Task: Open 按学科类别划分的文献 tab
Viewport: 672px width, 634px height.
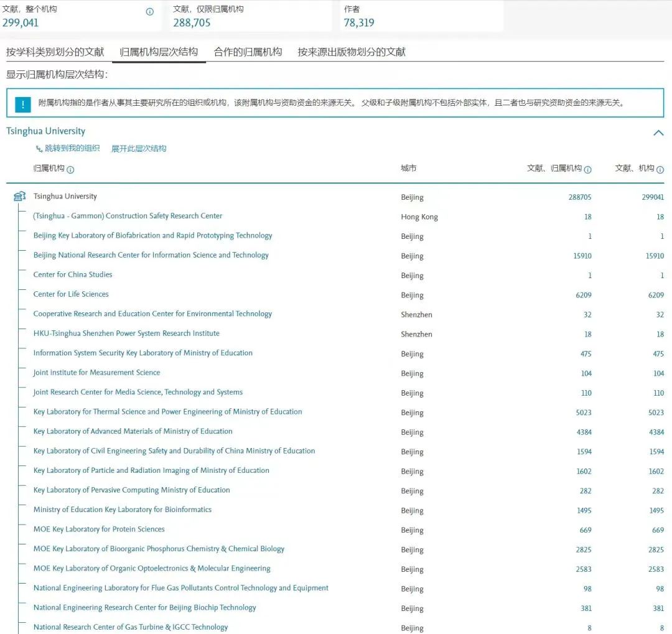Action: pyautogui.click(x=55, y=52)
